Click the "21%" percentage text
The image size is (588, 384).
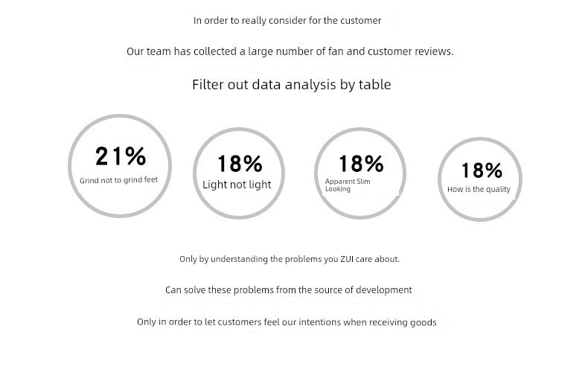click(x=121, y=156)
